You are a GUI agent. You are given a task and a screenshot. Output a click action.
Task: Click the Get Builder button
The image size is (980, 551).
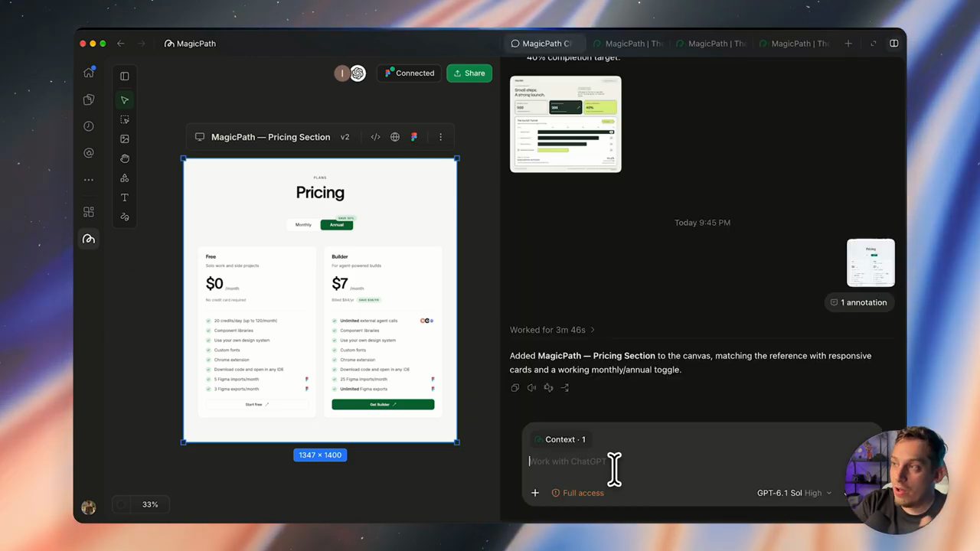click(383, 404)
